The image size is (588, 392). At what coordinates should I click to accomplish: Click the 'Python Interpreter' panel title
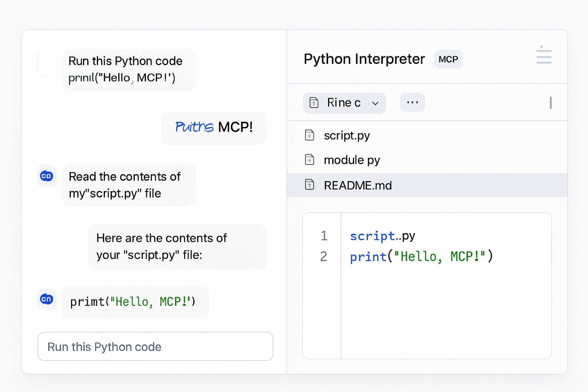coord(364,59)
